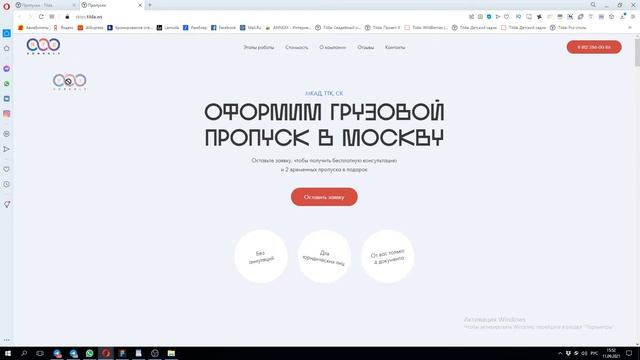Image resolution: width=640 pixels, height=360 pixels.
Task: Open the О компании menu item
Action: click(333, 47)
